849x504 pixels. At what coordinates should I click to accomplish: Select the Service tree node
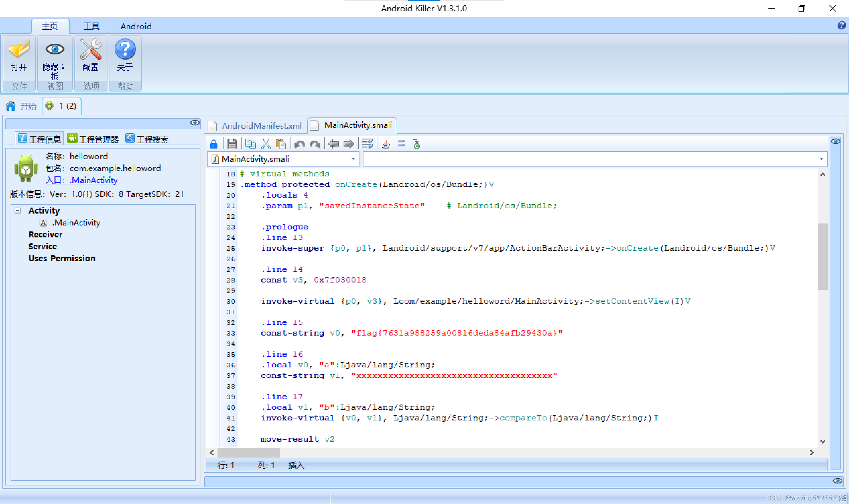click(43, 246)
